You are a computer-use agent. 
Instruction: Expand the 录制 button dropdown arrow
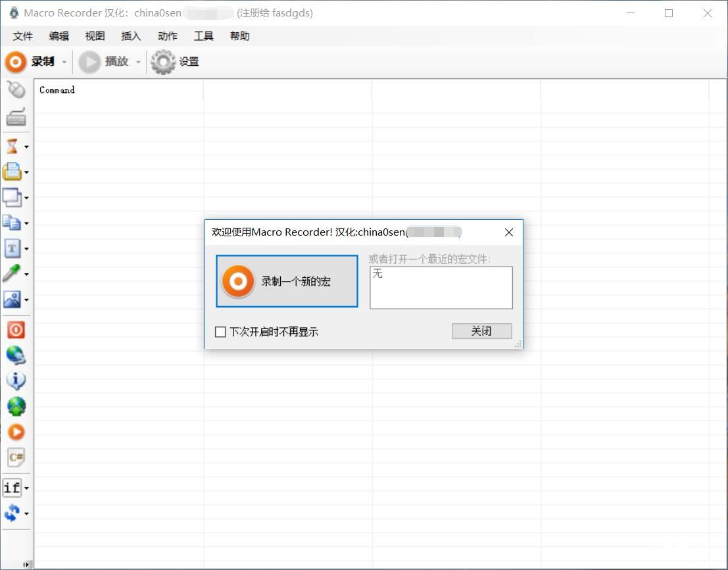click(64, 62)
